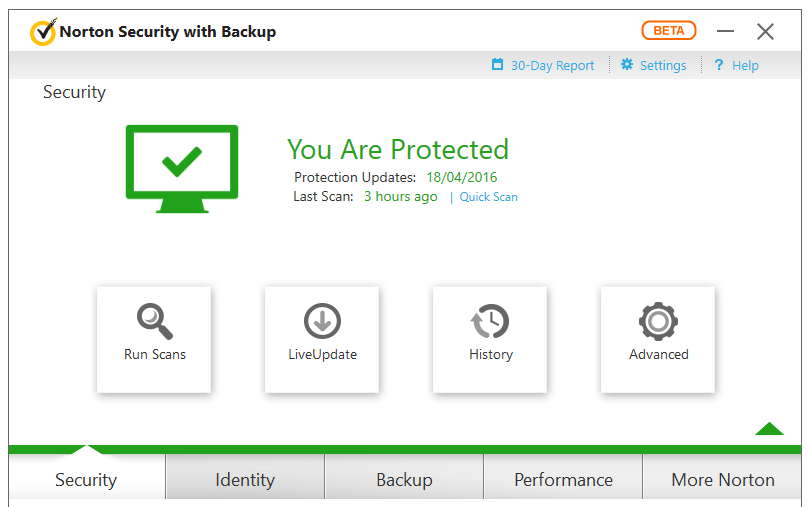
Task: Click the orange BETA badge
Action: [x=669, y=30]
